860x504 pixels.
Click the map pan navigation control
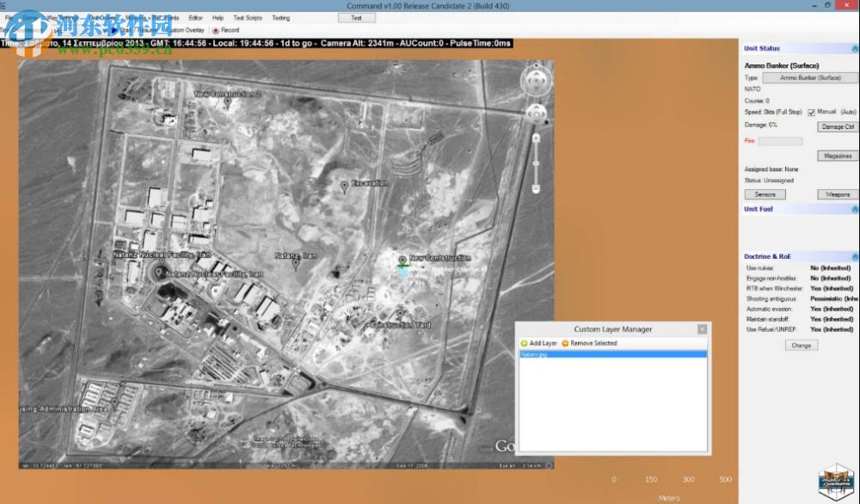pyautogui.click(x=535, y=114)
